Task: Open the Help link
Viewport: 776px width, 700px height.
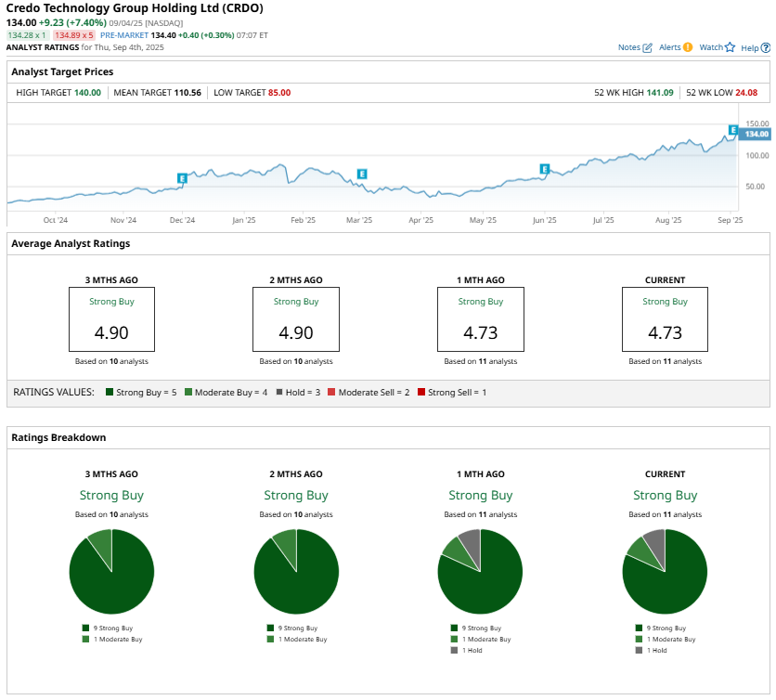Action: 749,48
